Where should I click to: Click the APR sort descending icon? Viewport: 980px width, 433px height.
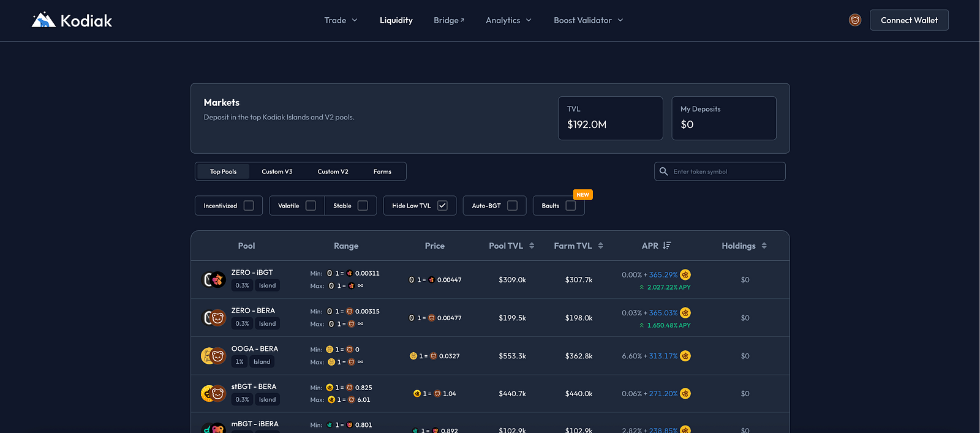(x=667, y=246)
